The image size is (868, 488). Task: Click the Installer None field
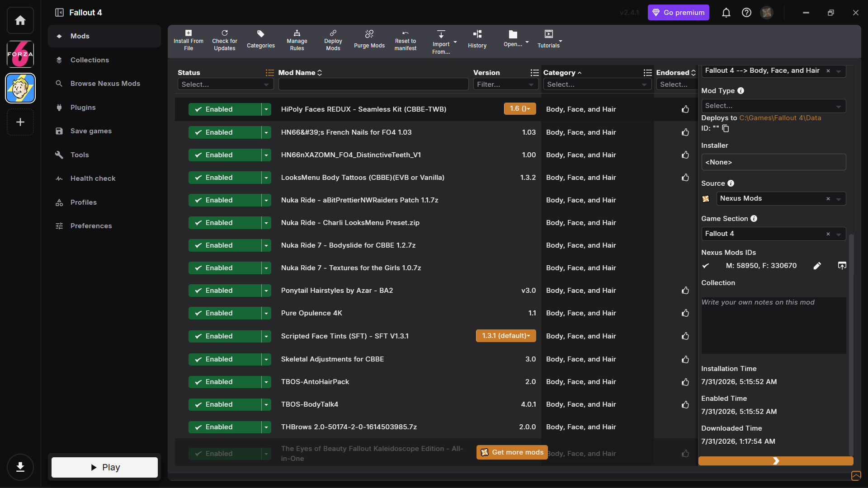[773, 162]
